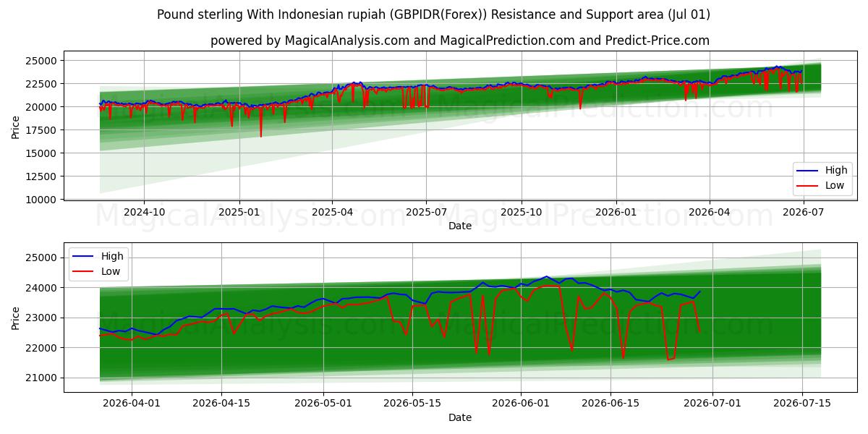Click the 2024-10 tick label
The image size is (868, 434).
[144, 211]
